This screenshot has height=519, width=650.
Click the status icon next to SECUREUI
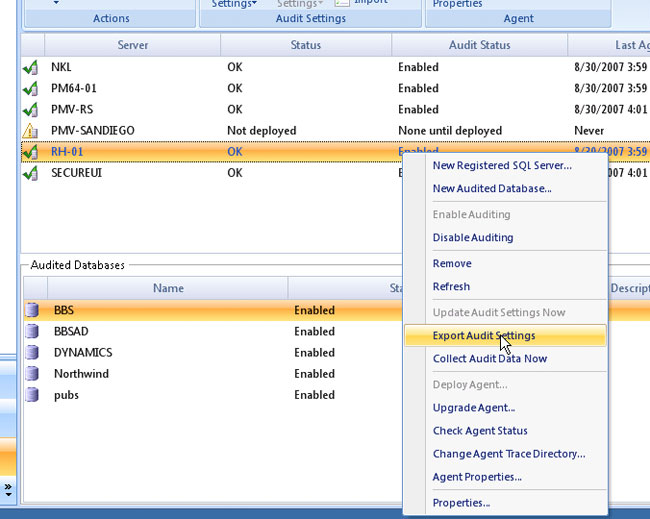30,173
